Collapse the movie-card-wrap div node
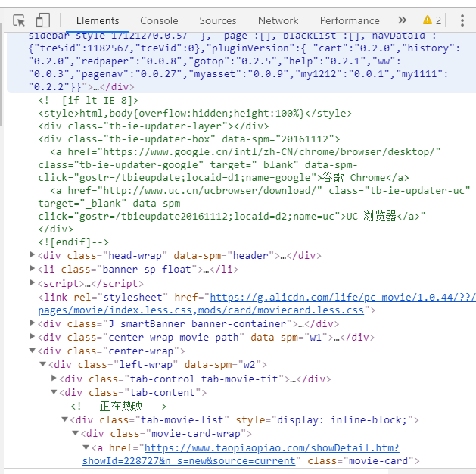 click(76, 433)
